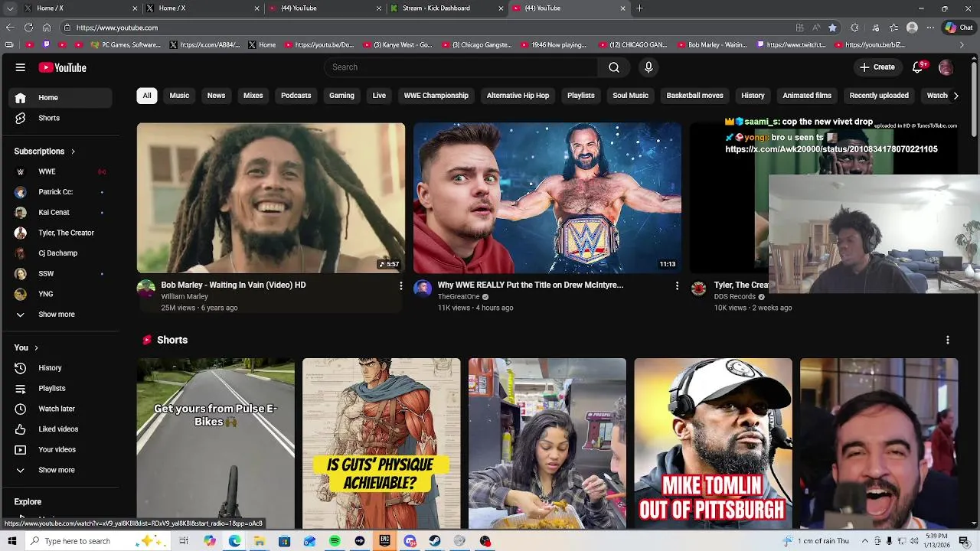Open options for Drew McIntyre video

click(677, 285)
